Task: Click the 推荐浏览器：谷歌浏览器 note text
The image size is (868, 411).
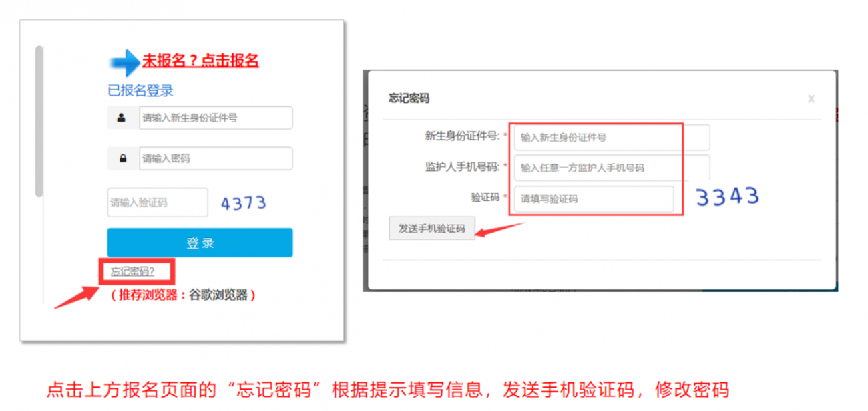Action: point(183,295)
